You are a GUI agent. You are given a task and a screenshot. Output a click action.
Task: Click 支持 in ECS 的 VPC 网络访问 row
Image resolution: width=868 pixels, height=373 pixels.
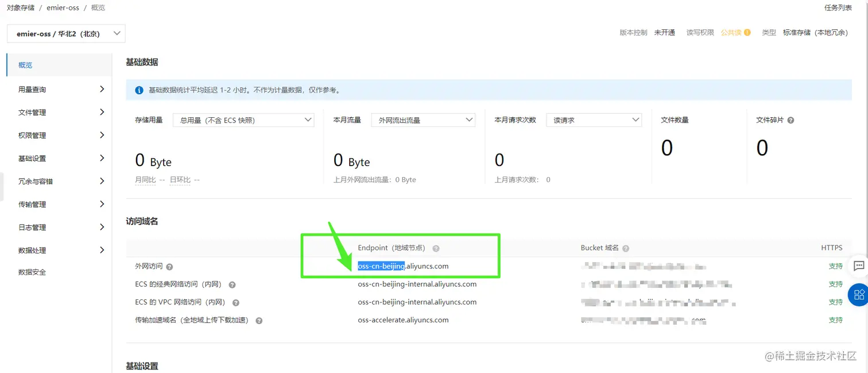pos(835,302)
